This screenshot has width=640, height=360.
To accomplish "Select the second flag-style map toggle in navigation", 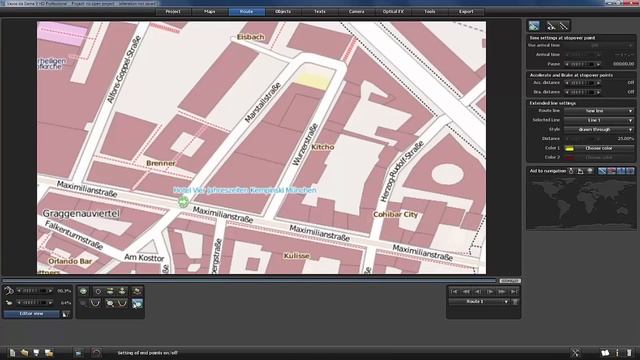I will [x=611, y=171].
